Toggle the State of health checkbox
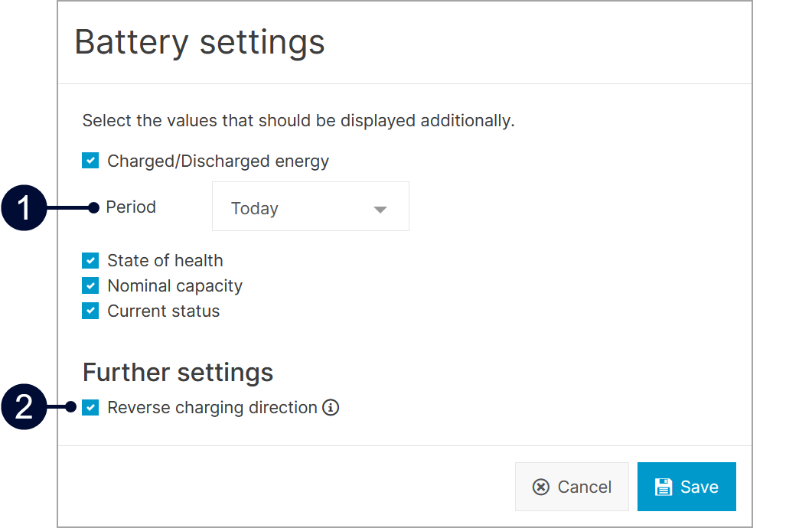This screenshot has height=528, width=812. point(90,260)
